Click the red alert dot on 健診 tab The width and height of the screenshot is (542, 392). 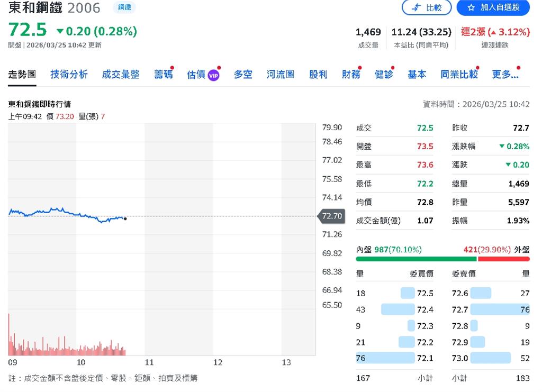click(x=394, y=66)
